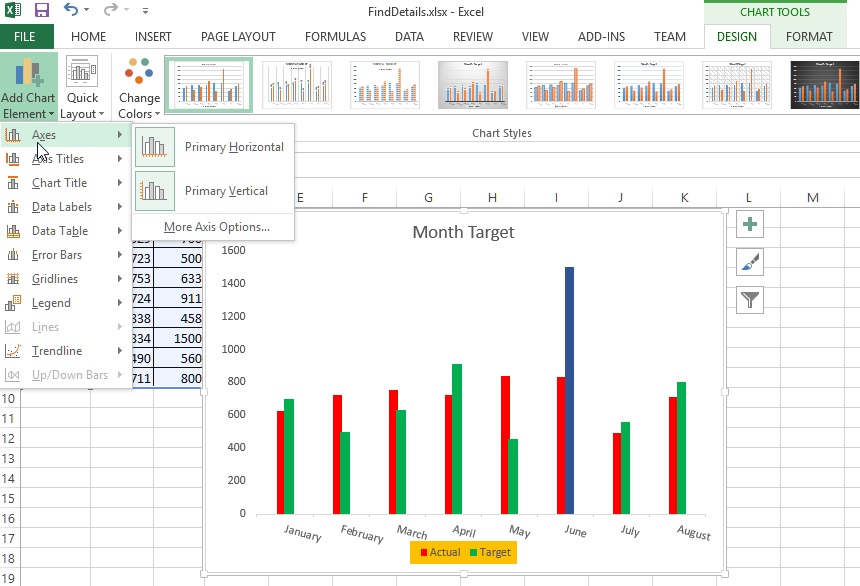This screenshot has height=586, width=860.
Task: Switch to the DESIGN tab
Action: [x=737, y=37]
